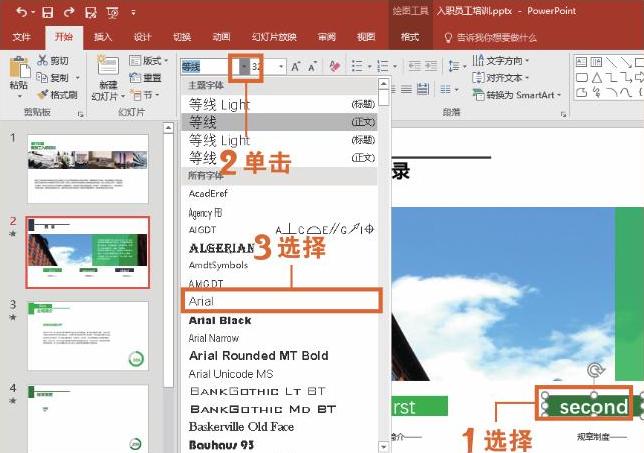This screenshot has height=453, width=644.
Task: Select the triangle shape in shapes gallery
Action: click(597, 78)
